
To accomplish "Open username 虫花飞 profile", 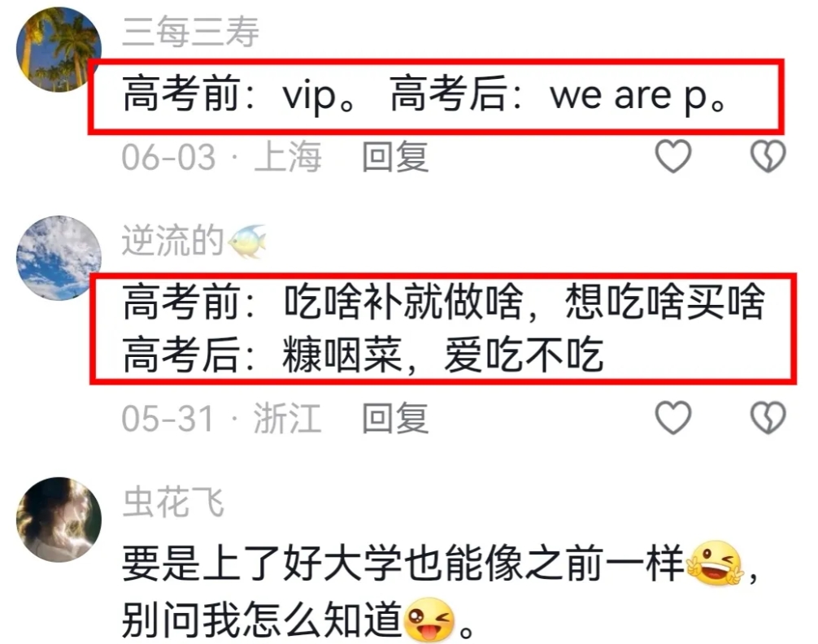I will coord(173,502).
